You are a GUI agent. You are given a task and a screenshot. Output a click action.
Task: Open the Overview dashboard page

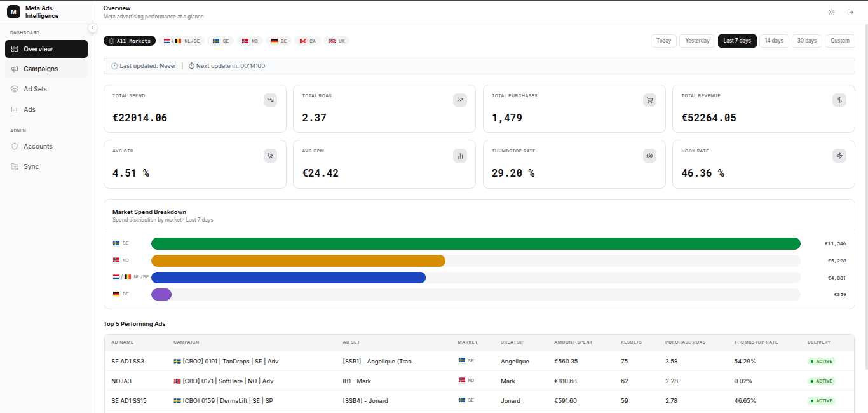pos(46,49)
